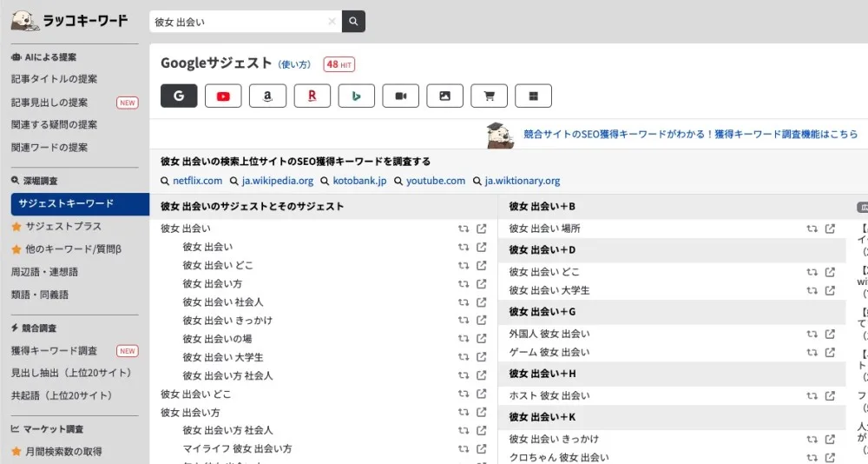Open 他のキーワード/質問β in the sidebar

[x=73, y=249]
